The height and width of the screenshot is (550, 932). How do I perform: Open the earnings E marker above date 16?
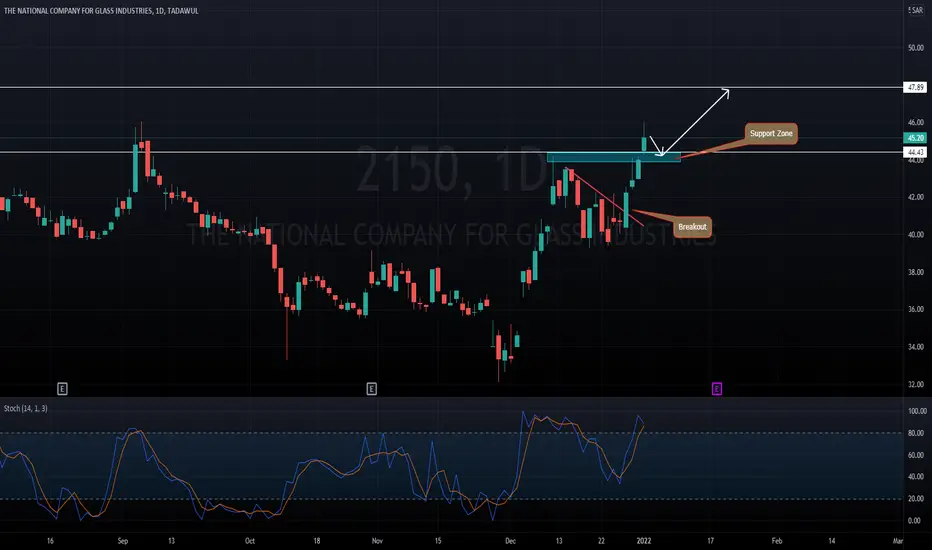coord(62,389)
